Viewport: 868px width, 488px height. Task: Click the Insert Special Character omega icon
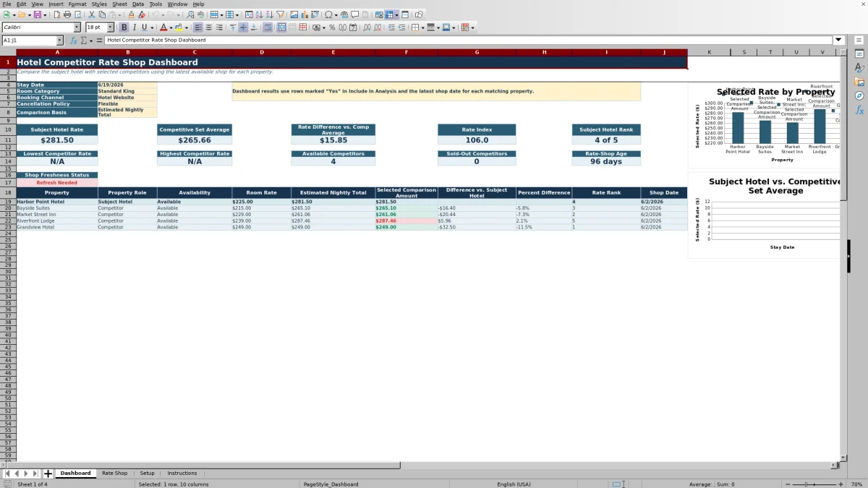pos(329,14)
